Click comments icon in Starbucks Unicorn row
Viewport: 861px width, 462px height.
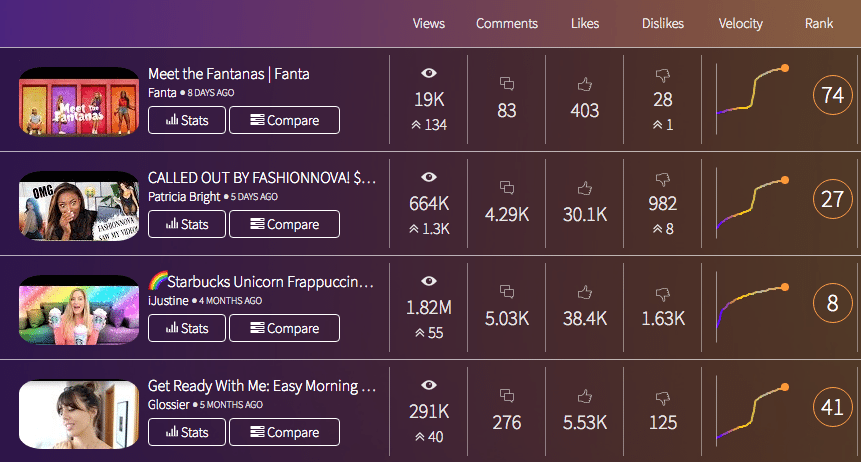(507, 292)
